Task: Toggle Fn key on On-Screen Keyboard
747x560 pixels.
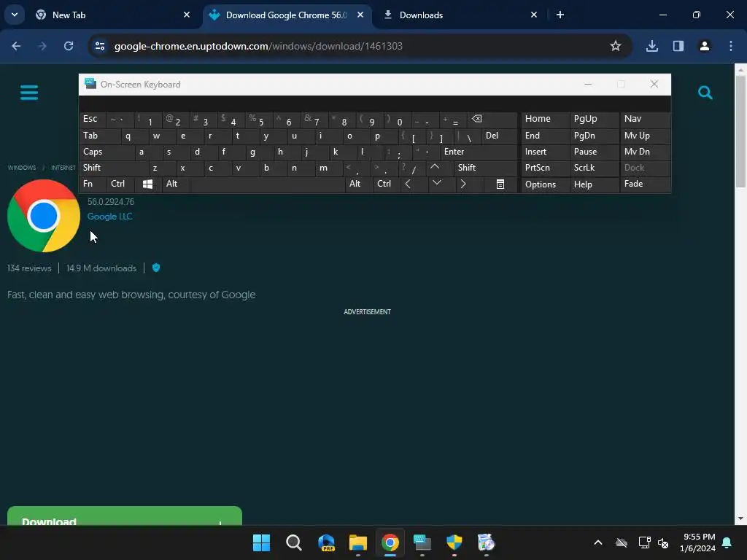Action: tap(93, 184)
